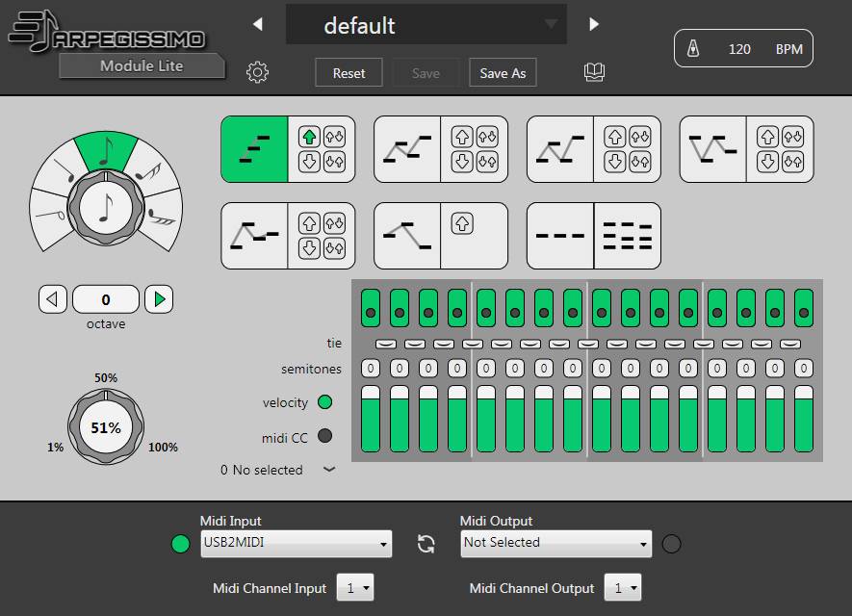
Task: Increase octave with the right arrow
Action: click(x=159, y=300)
